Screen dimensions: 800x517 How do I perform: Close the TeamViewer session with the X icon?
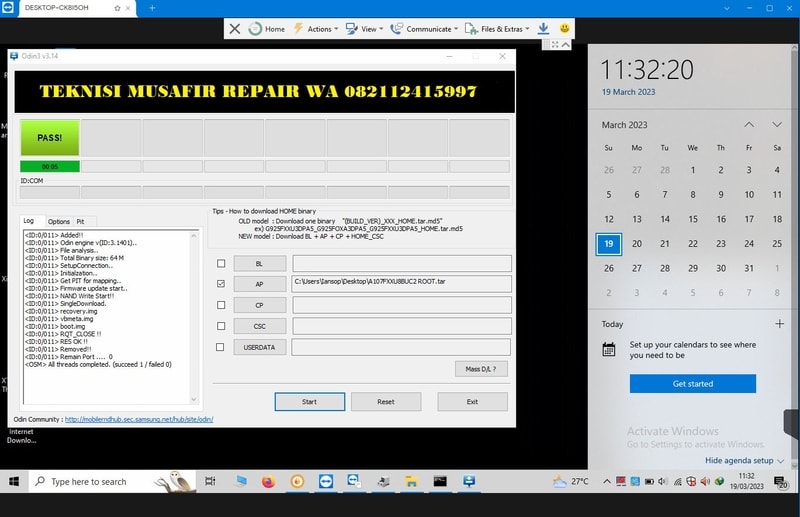[235, 29]
